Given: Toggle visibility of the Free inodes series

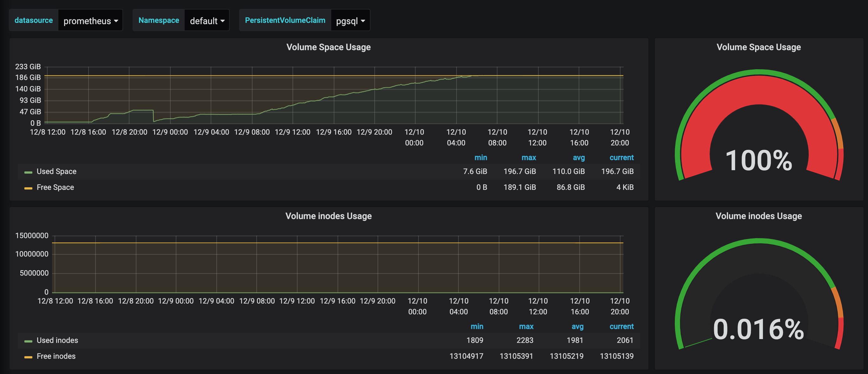Looking at the screenshot, I should pos(56,356).
